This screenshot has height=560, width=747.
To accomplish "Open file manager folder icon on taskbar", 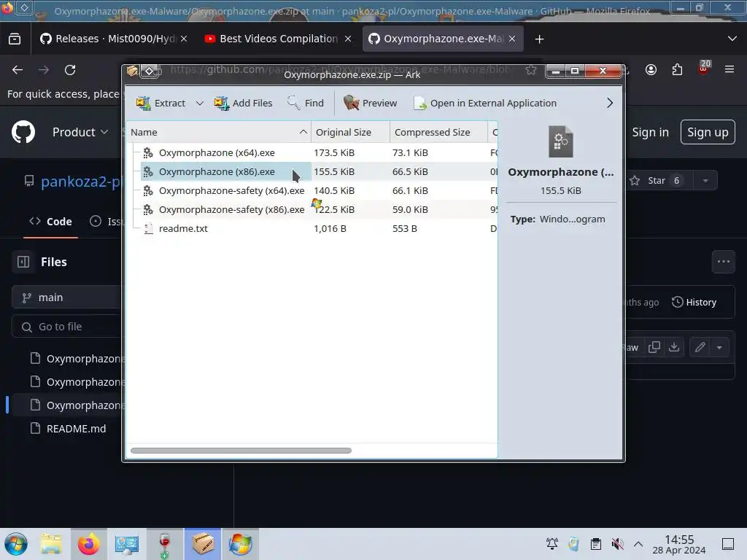I will click(51, 544).
